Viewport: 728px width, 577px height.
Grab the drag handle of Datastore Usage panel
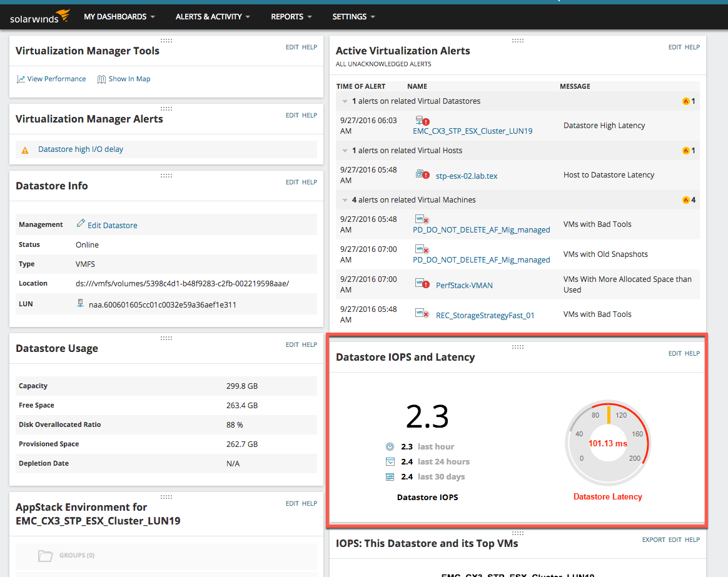pos(166,338)
